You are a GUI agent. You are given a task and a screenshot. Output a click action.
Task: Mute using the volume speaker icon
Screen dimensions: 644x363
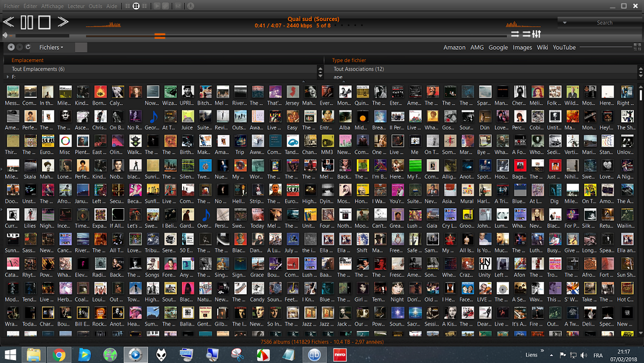(5, 35)
